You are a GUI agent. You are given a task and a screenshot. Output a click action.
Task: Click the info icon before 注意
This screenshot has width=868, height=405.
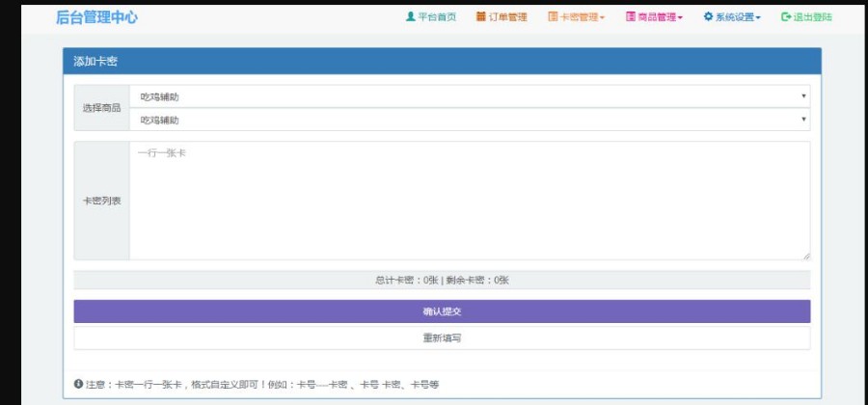click(x=78, y=384)
